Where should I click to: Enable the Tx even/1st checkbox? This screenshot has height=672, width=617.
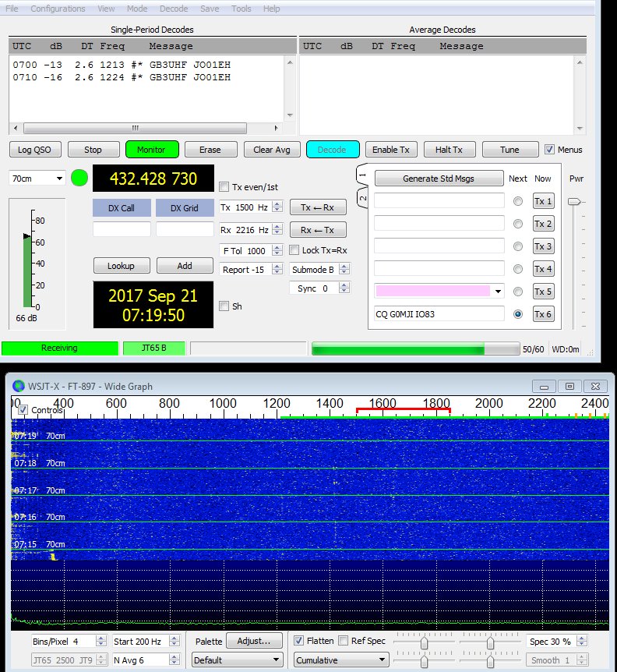(x=225, y=187)
